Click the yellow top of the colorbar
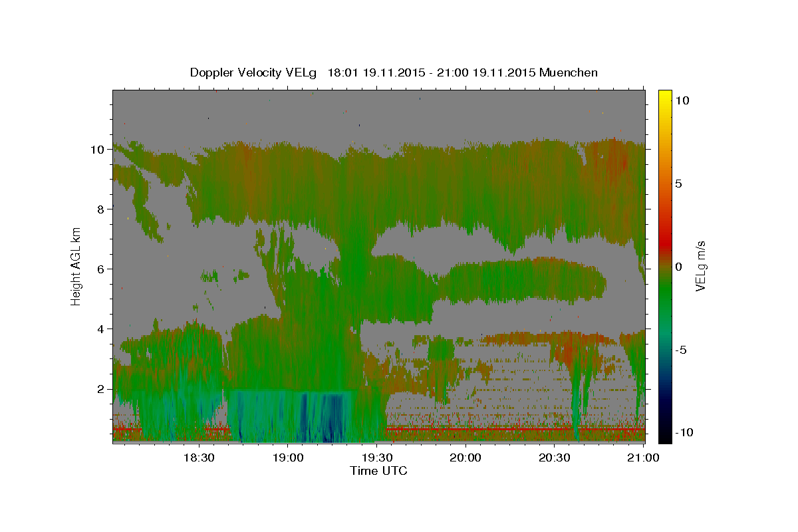The image size is (798, 532). coord(665,94)
